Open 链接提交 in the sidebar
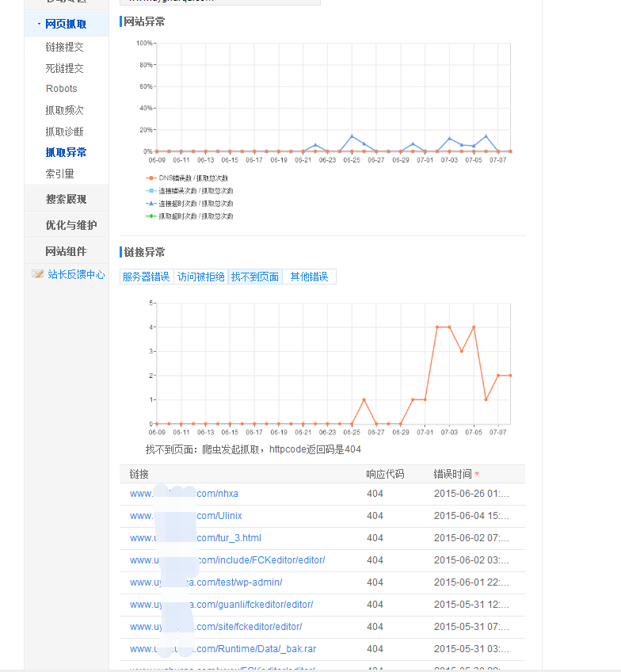 tap(64, 48)
